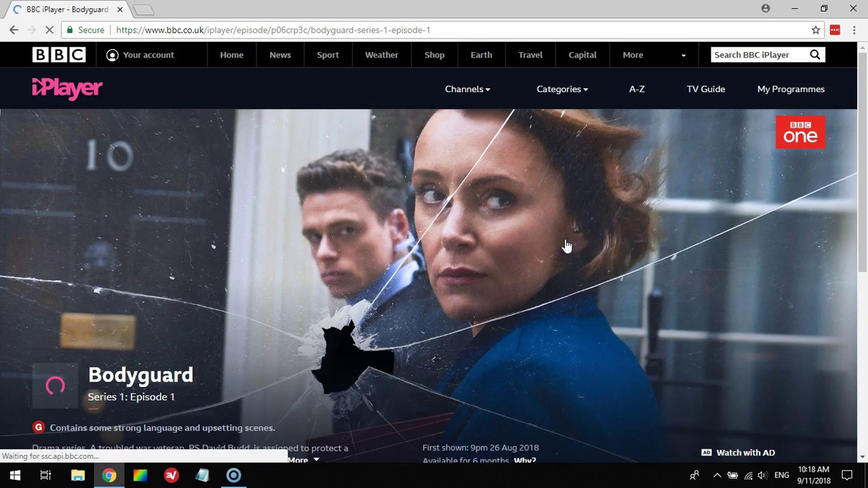Open the notepad-like taskbar app

[x=202, y=475]
